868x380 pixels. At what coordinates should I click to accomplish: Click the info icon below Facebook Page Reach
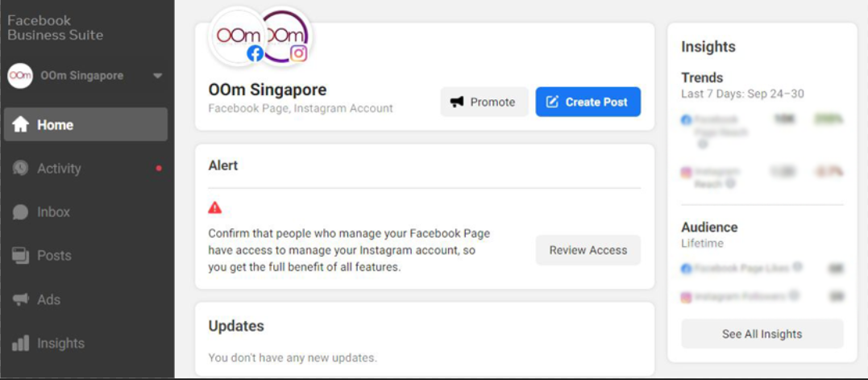tap(703, 144)
